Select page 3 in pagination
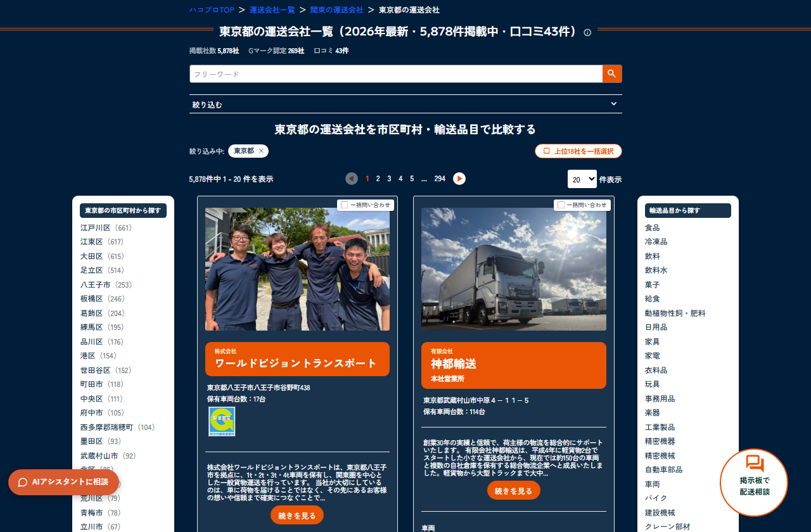Screen dimensions: 811x532 (389, 179)
